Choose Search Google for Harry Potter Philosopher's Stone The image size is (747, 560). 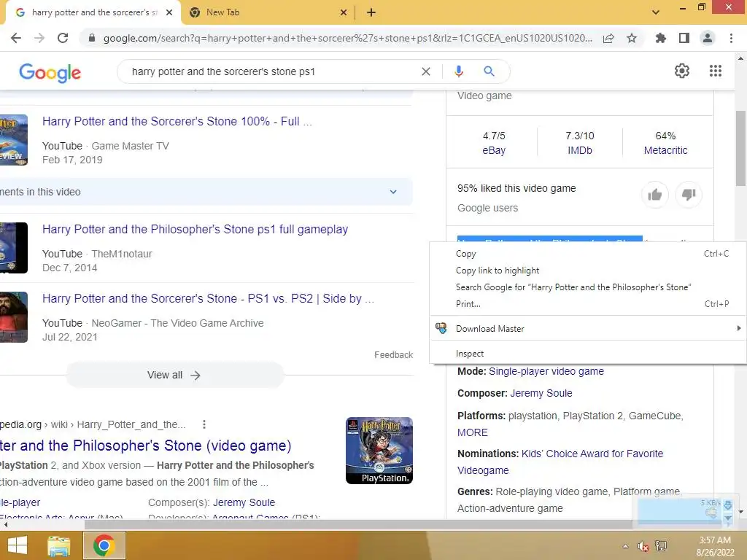(x=588, y=287)
